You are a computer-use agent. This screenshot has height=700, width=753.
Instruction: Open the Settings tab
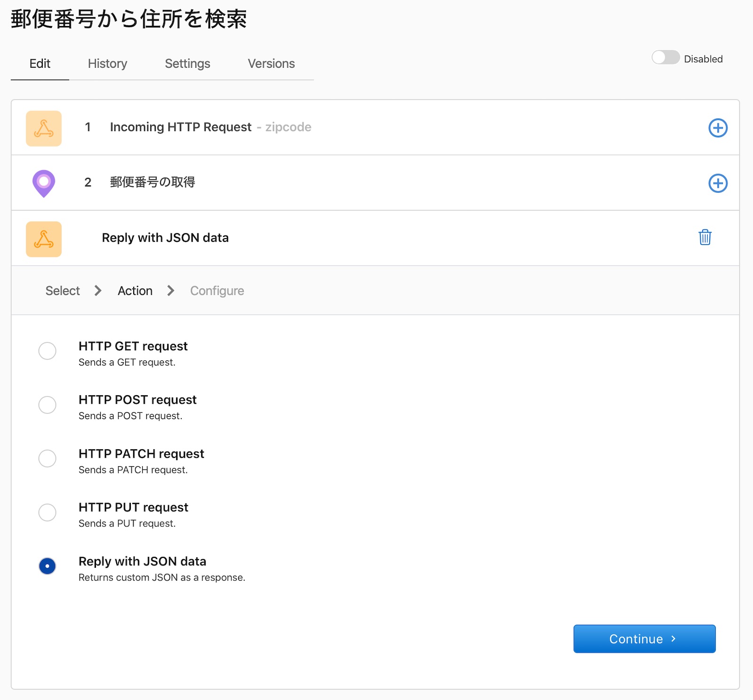(x=187, y=64)
